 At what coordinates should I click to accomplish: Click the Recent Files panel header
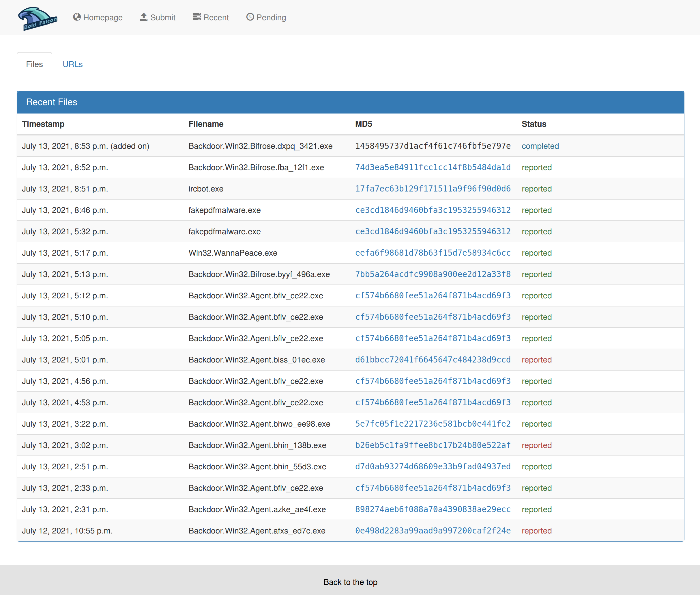[52, 102]
